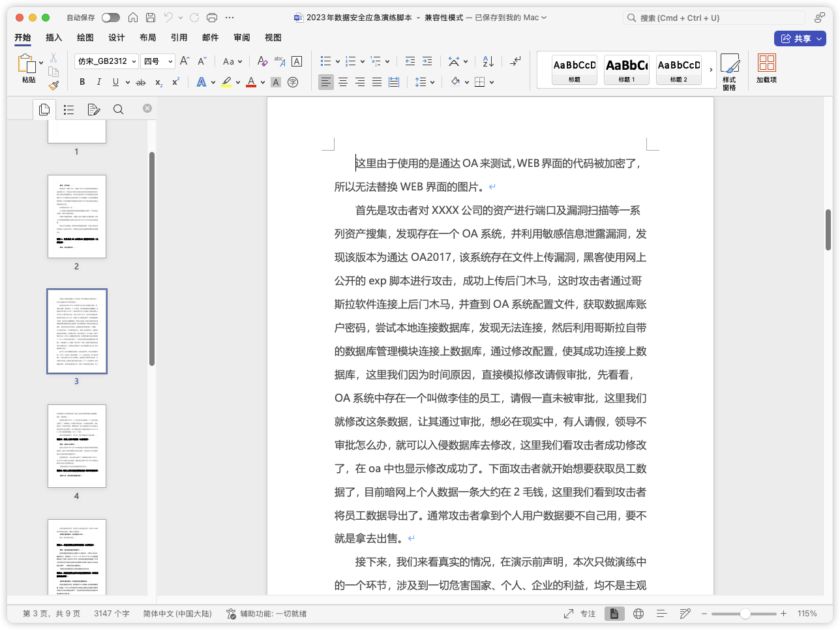Select the italic formatting icon
Screen dimensions: 840x630
[x=98, y=82]
